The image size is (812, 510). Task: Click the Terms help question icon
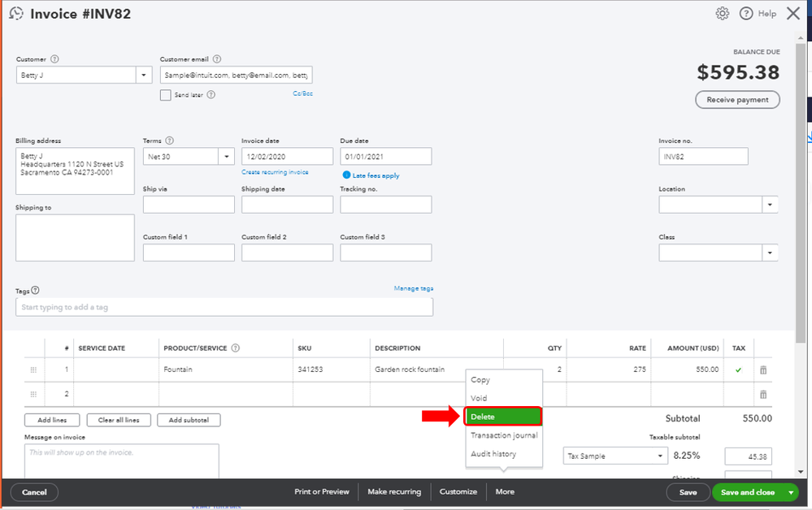pos(170,140)
